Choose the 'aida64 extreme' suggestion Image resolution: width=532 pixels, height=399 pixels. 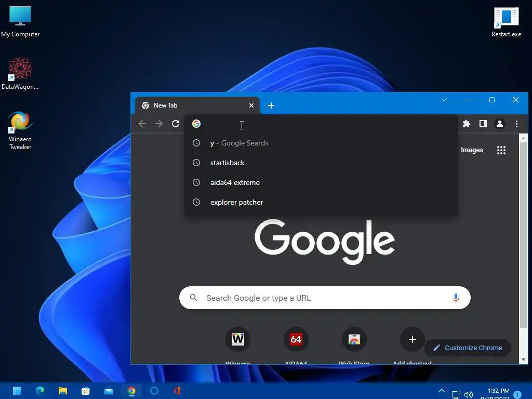pyautogui.click(x=321, y=182)
